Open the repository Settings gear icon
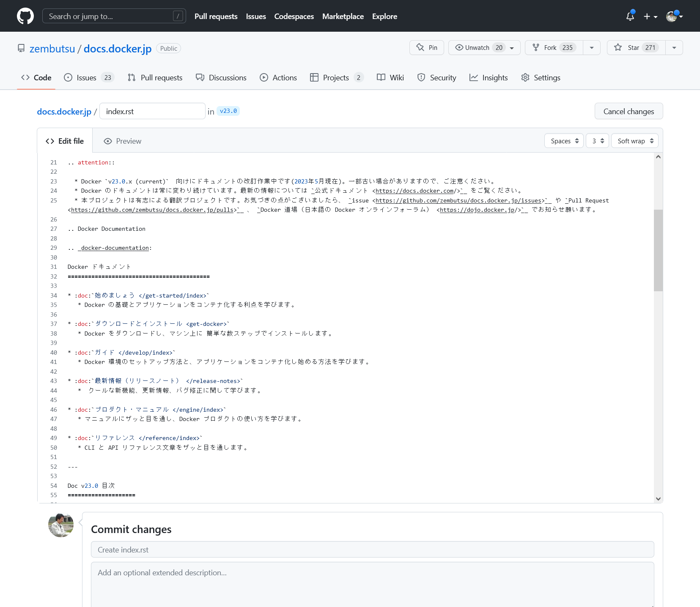This screenshot has height=607, width=700. coord(525,77)
